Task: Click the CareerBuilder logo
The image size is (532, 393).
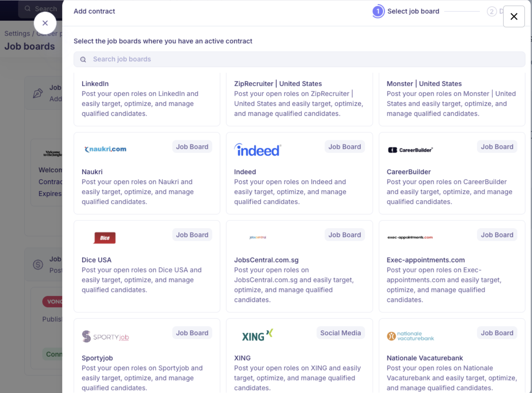Action: pos(410,150)
